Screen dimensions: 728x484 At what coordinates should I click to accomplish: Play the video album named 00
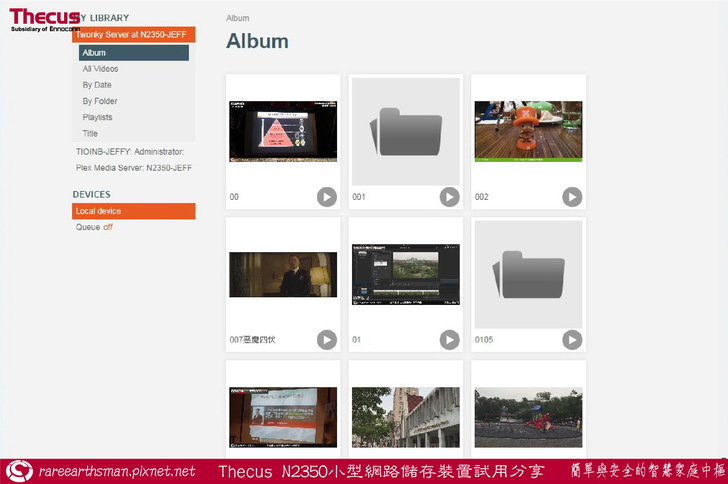[x=326, y=197]
